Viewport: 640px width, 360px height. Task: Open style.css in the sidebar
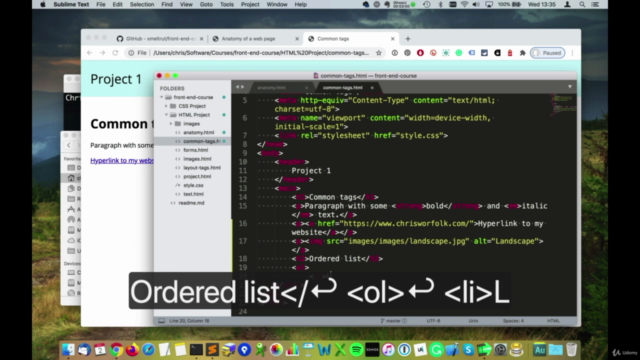(193, 185)
